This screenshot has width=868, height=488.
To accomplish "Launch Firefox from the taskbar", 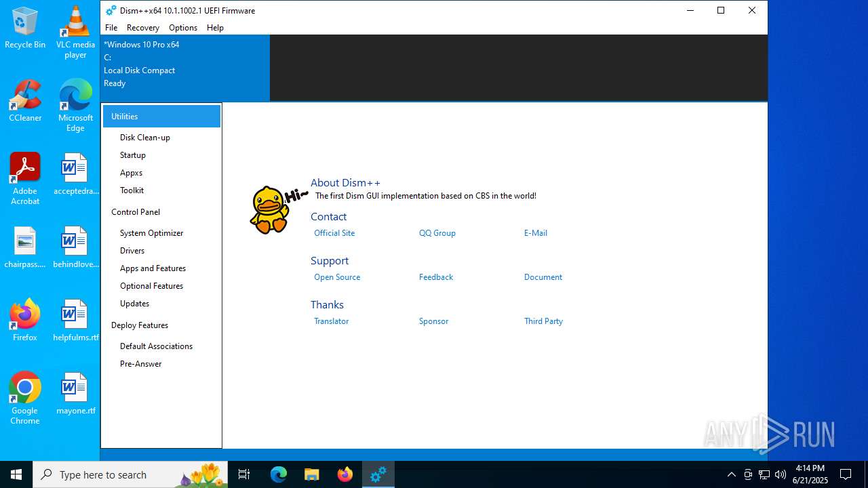I will click(345, 474).
